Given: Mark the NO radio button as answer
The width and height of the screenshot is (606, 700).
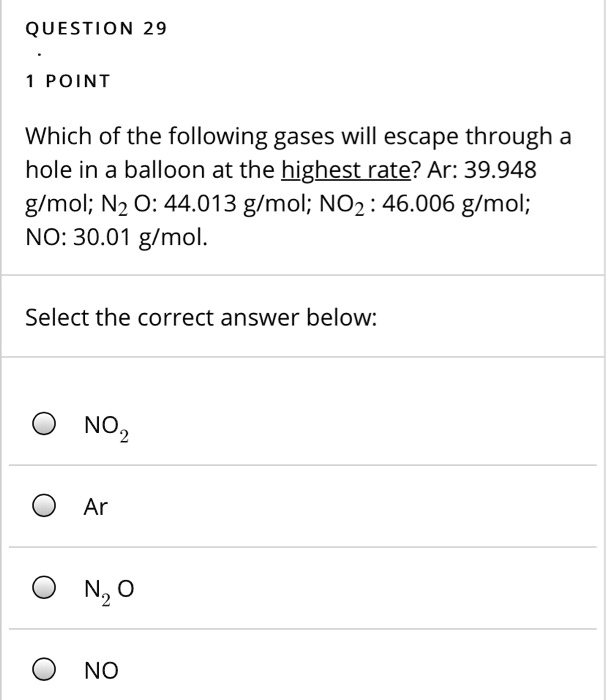Looking at the screenshot, I should click(43, 671).
